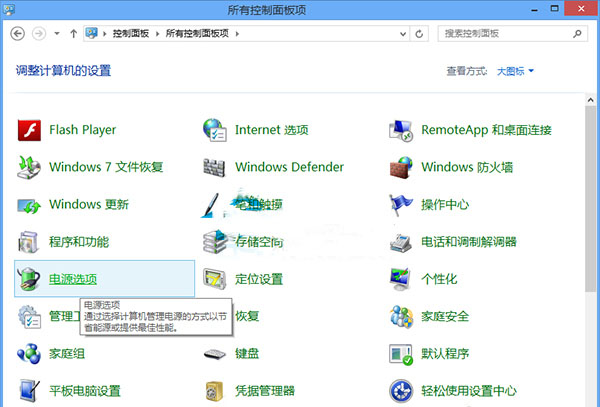Open the Flash Player link

click(82, 130)
